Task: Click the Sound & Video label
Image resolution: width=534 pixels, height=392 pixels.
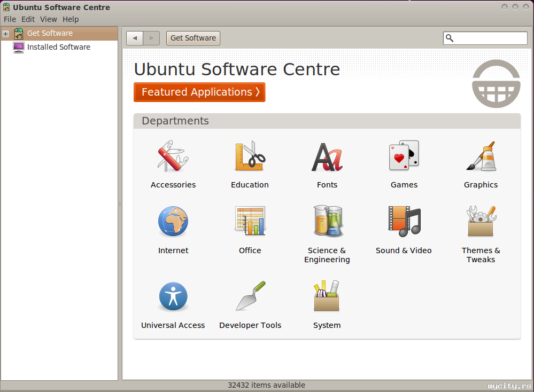Action: point(404,250)
